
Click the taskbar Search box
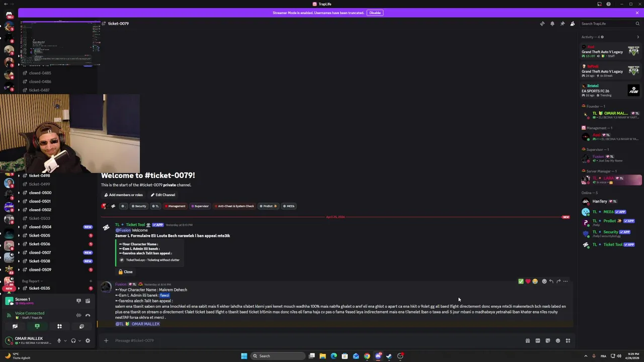(x=278, y=356)
